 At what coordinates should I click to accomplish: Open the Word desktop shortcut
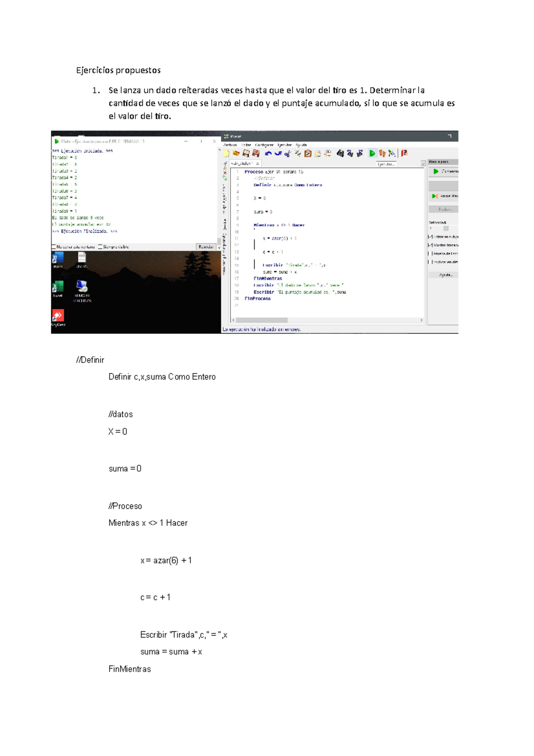pyautogui.click(x=58, y=260)
